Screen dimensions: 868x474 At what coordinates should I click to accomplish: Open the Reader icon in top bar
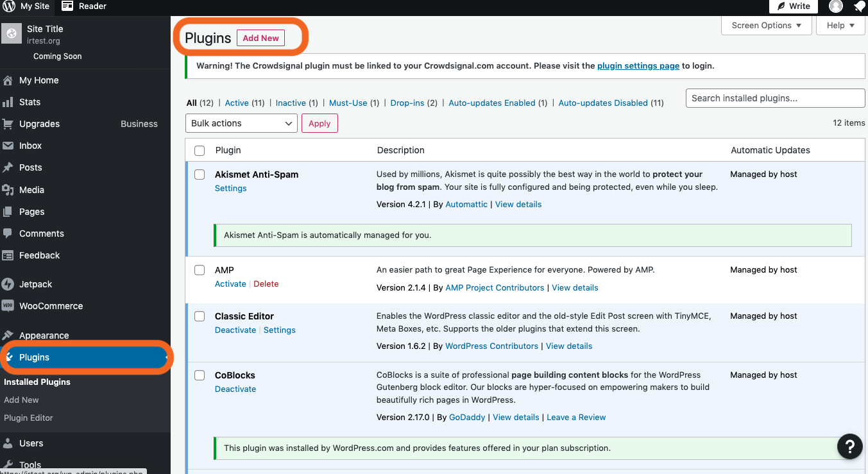[x=67, y=6]
